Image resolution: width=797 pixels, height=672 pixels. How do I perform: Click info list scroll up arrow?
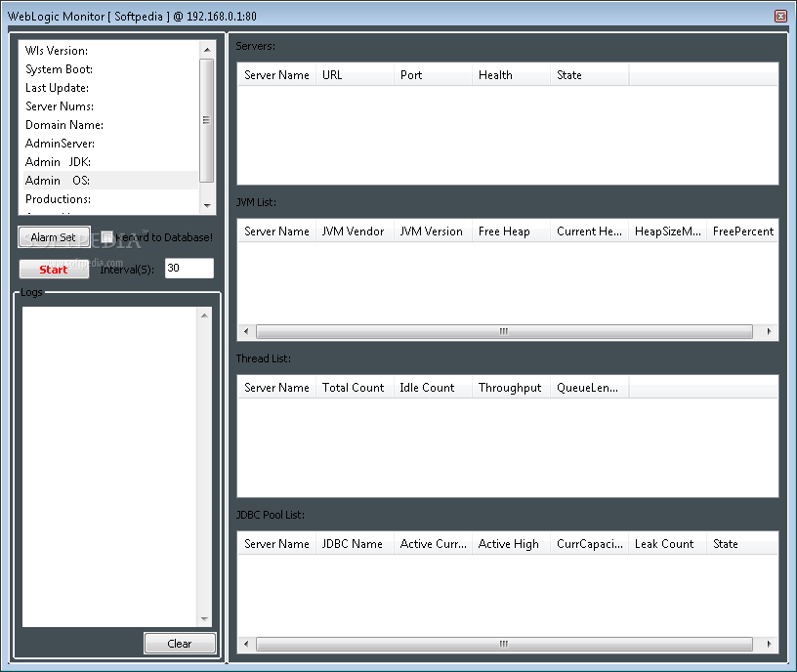(207, 49)
